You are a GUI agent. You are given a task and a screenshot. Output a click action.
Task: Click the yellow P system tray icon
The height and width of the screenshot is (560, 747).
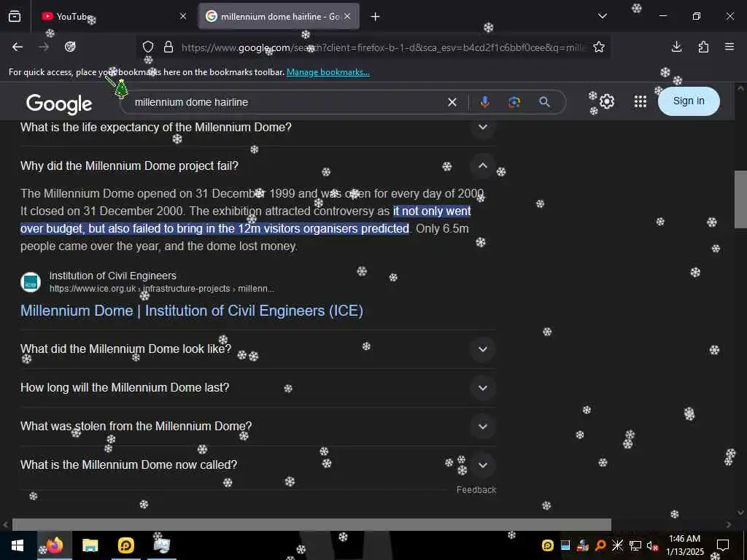point(548,545)
